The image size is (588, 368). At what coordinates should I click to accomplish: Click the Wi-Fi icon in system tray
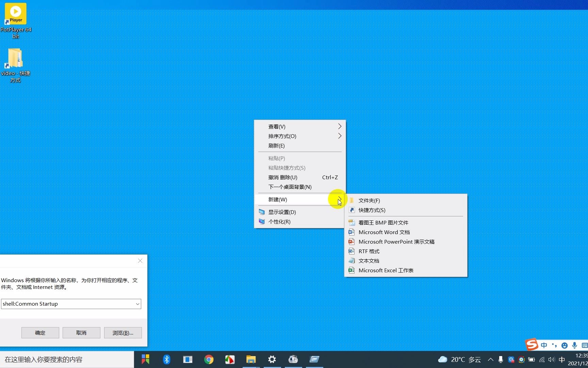542,359
